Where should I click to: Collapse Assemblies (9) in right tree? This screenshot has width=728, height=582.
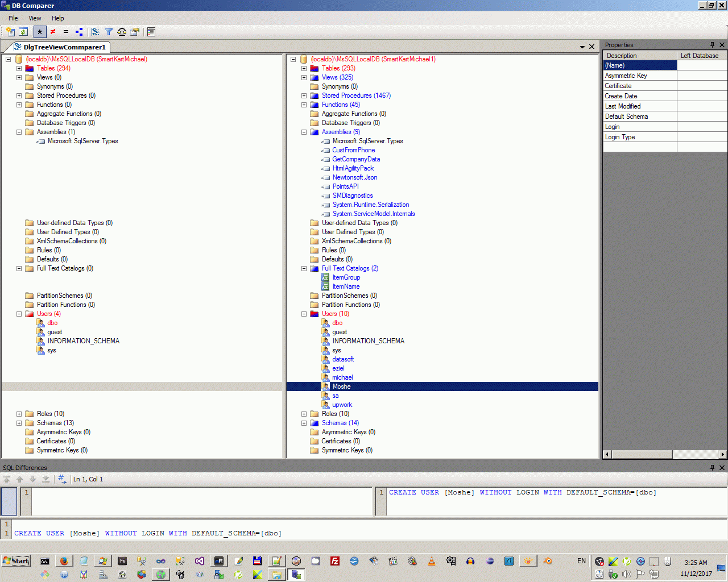[304, 132]
